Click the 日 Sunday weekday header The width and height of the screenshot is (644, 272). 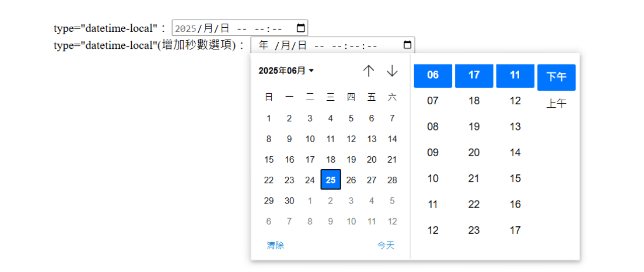click(269, 98)
